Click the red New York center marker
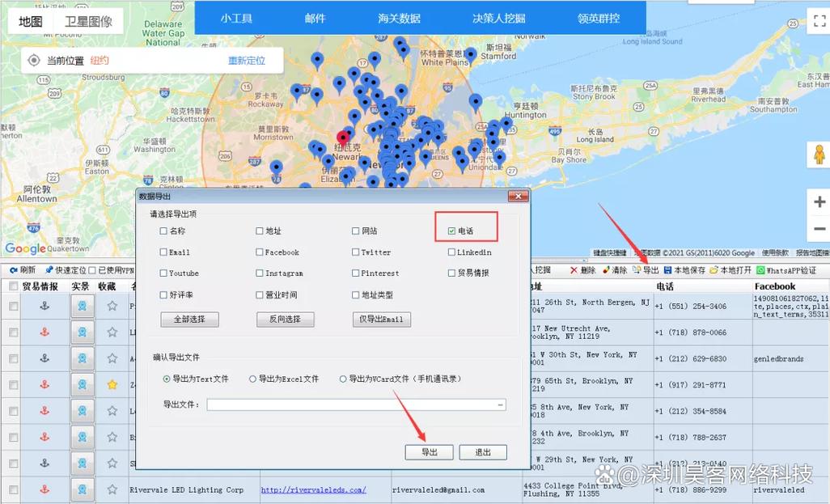This screenshot has width=830, height=504. (x=344, y=138)
